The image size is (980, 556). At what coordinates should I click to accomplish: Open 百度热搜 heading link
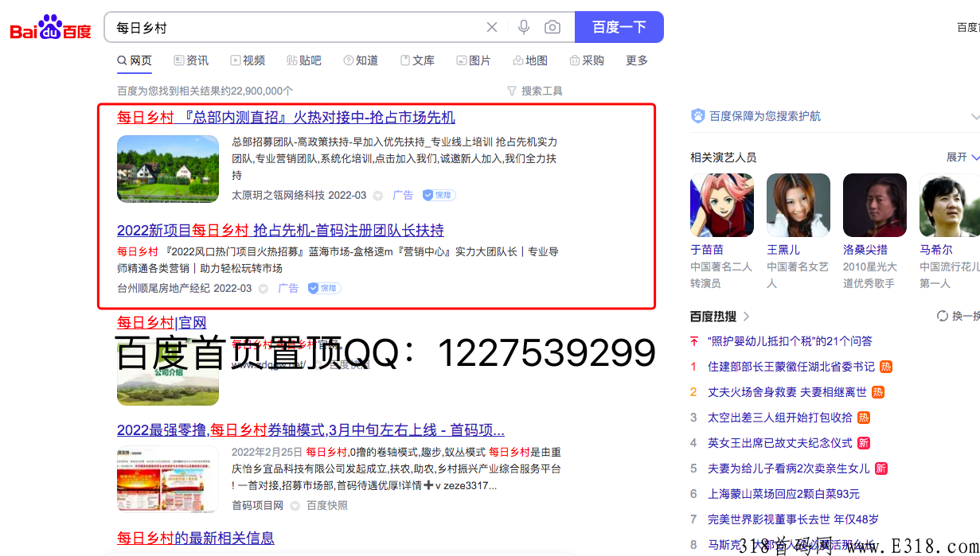click(x=720, y=316)
